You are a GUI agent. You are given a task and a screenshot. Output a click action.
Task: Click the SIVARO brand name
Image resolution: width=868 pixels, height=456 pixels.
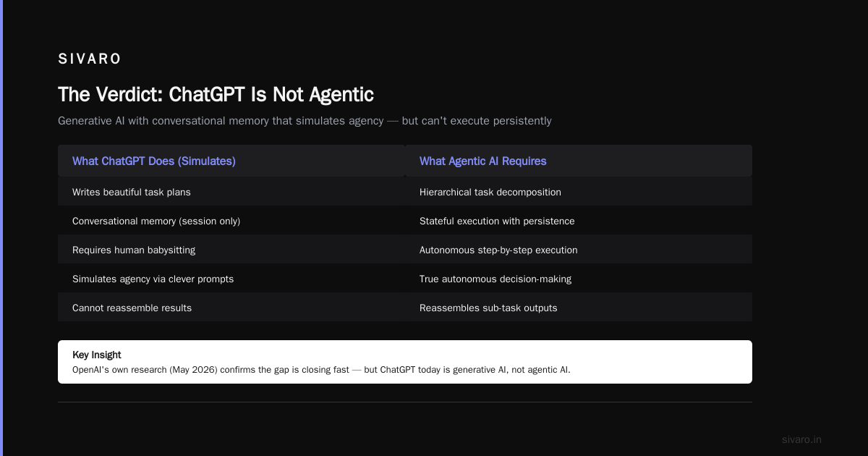[x=90, y=59]
